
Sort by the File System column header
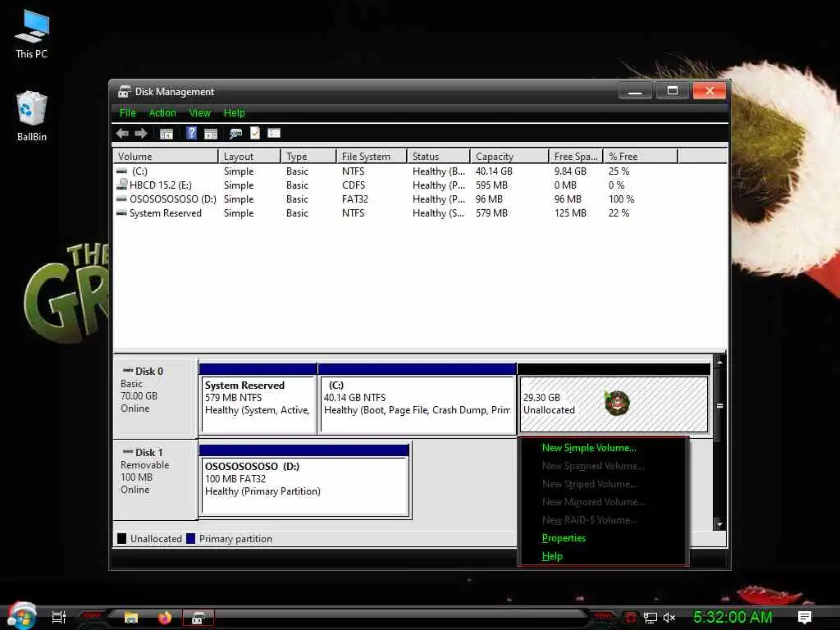tap(372, 157)
